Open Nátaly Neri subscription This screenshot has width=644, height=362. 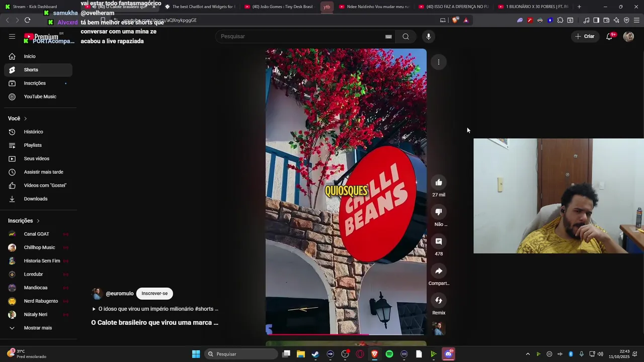click(x=38, y=314)
